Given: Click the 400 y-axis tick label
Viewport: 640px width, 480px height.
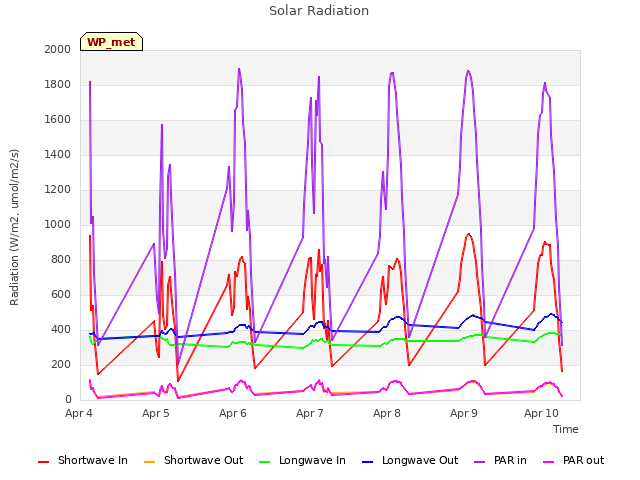Looking at the screenshot, I should pos(61,329).
